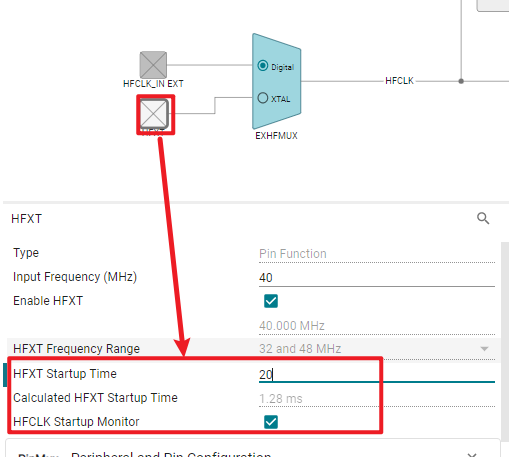Screen dimensions: 509x457
Task: Click the HFXT Startup Time field
Action: 377,374
